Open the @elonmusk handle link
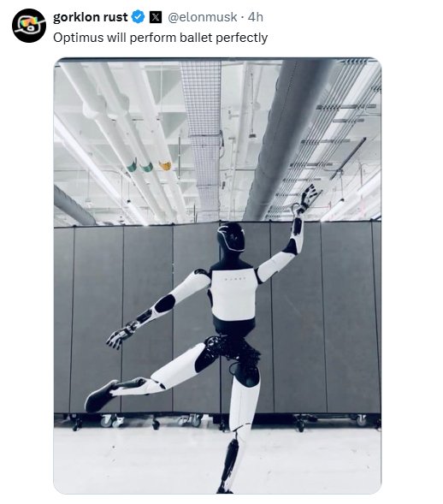The image size is (443, 504). (x=203, y=17)
